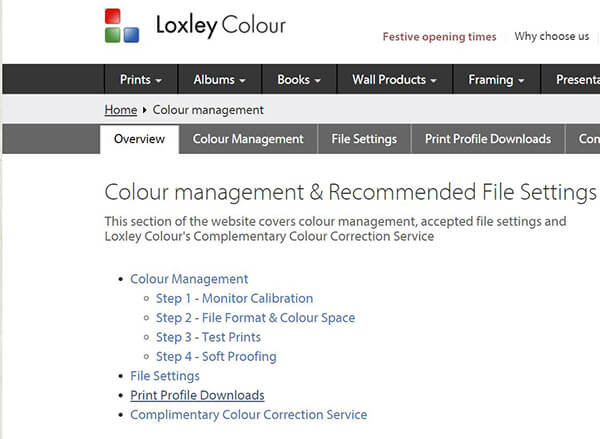Viewport: 600px width, 439px height.
Task: Select the Colour Management tab
Action: tap(248, 139)
